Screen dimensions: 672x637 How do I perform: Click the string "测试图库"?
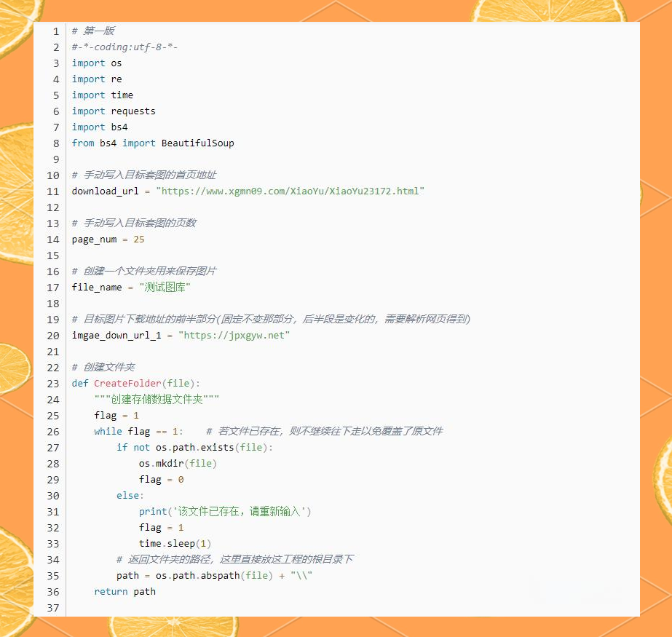[x=165, y=288]
